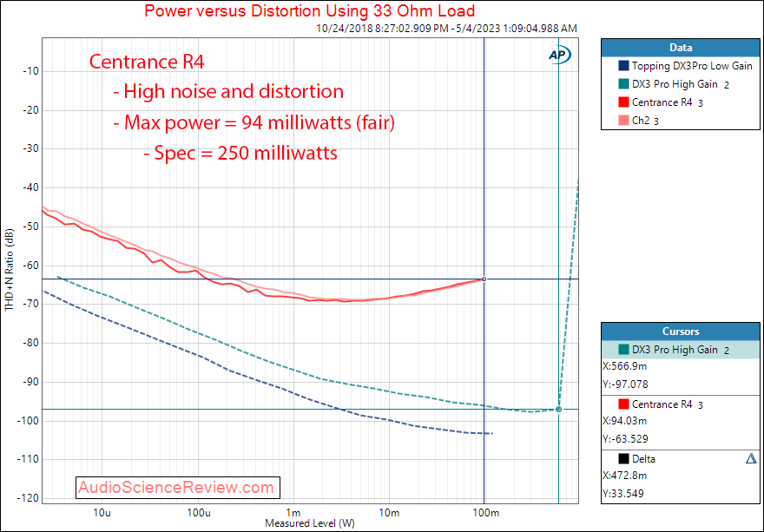Click the AP logo in the graph corner
The image size is (764, 532).
tap(559, 56)
